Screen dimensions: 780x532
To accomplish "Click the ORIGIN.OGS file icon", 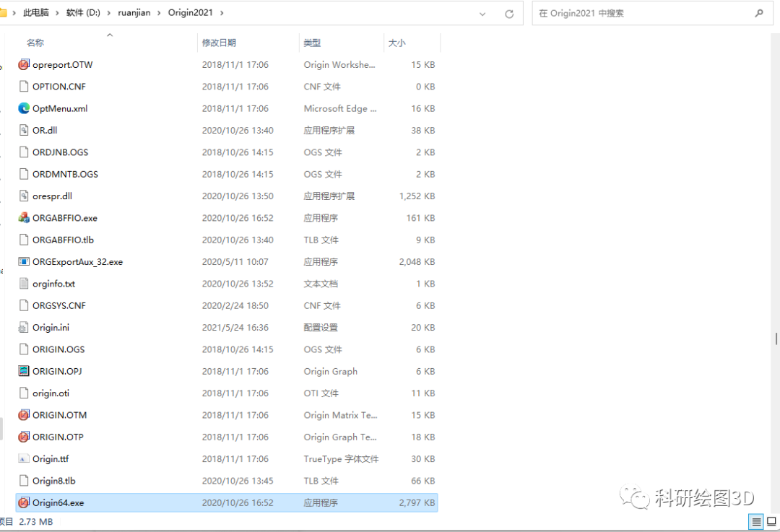I will tap(23, 349).
